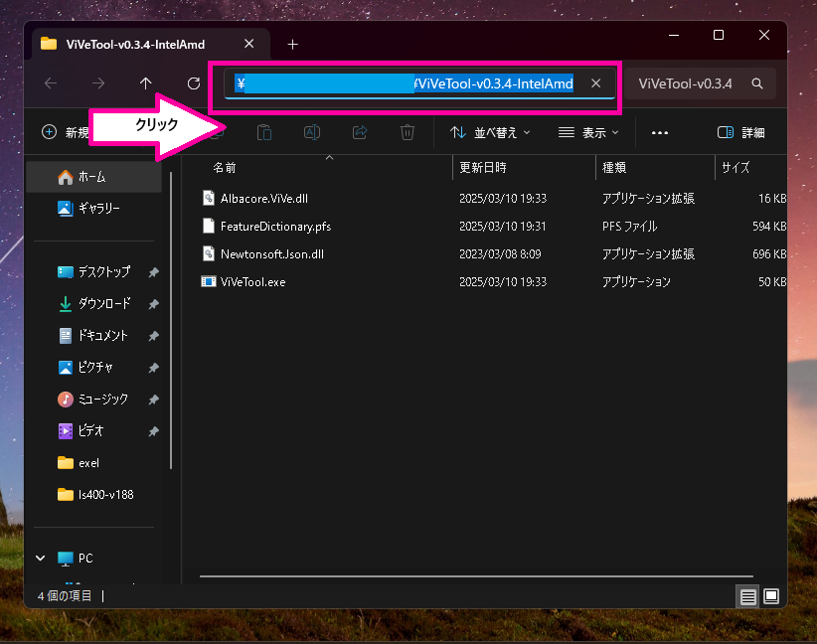
Task: Click the 696 KB size cell
Action: [x=769, y=254]
